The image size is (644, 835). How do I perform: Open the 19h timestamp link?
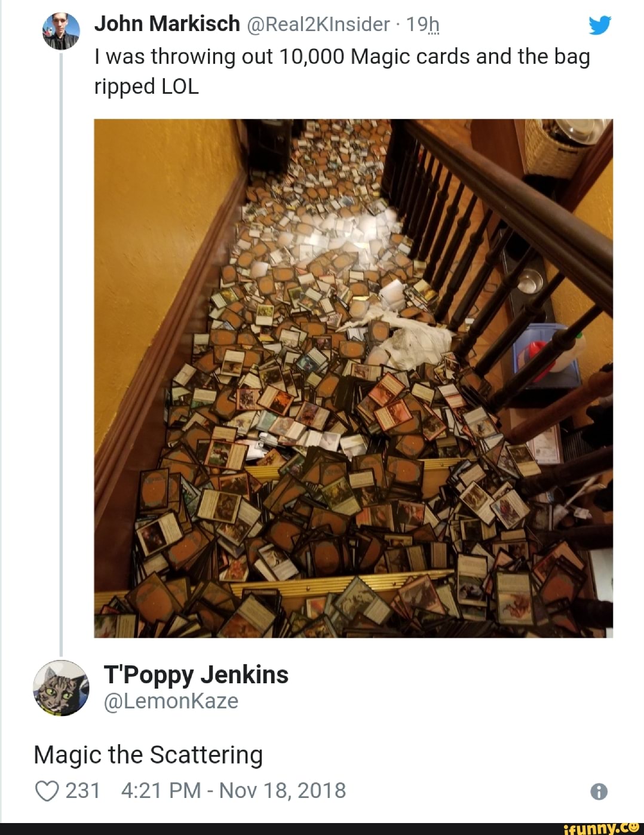click(x=422, y=24)
